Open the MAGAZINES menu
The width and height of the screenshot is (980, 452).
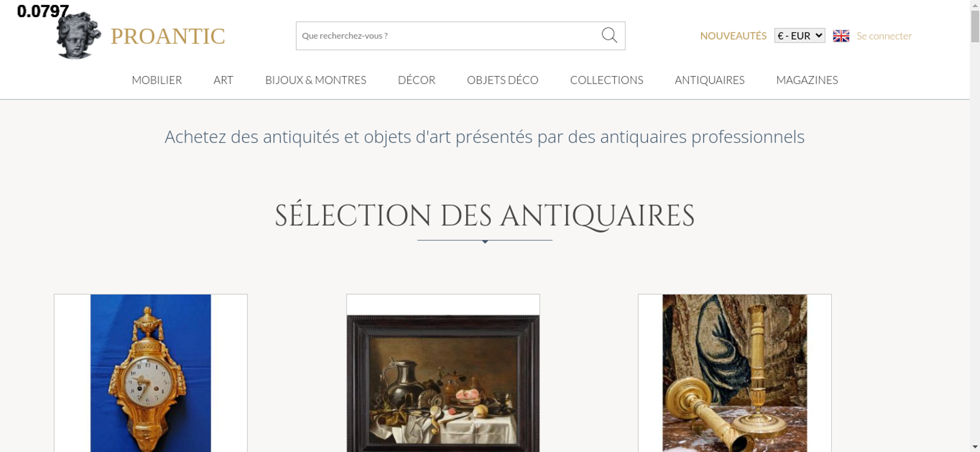point(807,80)
